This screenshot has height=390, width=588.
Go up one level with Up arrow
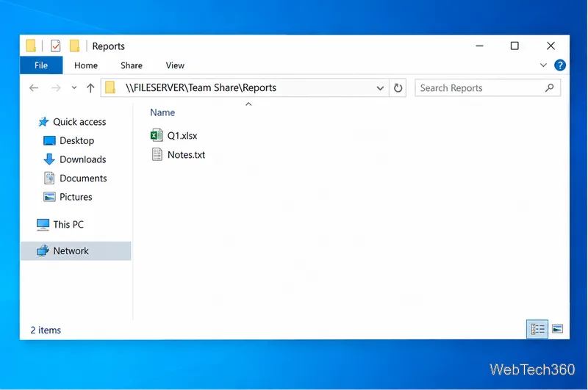pos(90,88)
